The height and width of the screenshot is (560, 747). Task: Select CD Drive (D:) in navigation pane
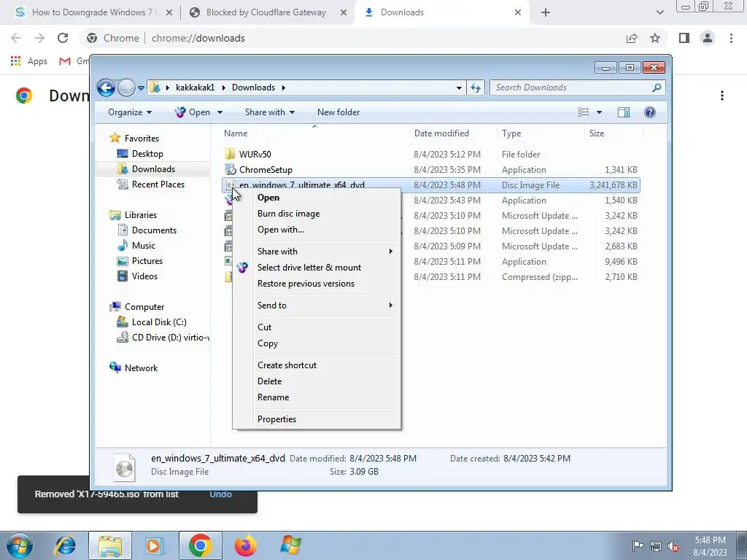point(170,338)
